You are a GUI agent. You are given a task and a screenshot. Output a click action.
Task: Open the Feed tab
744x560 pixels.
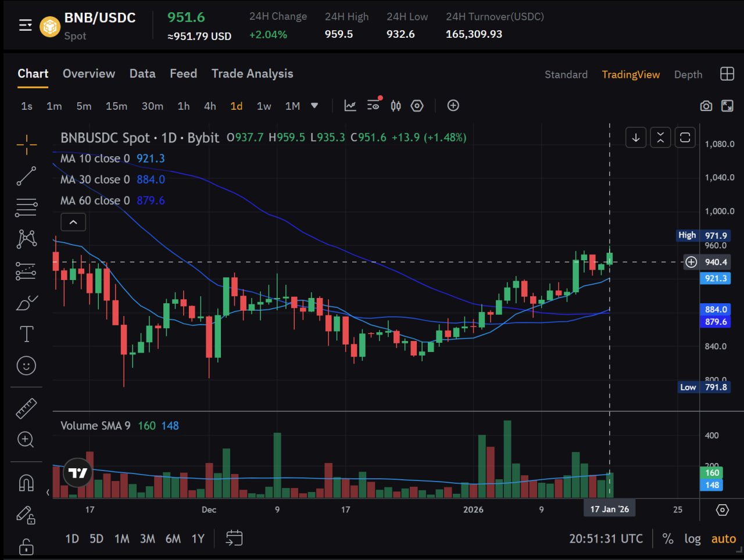click(183, 74)
